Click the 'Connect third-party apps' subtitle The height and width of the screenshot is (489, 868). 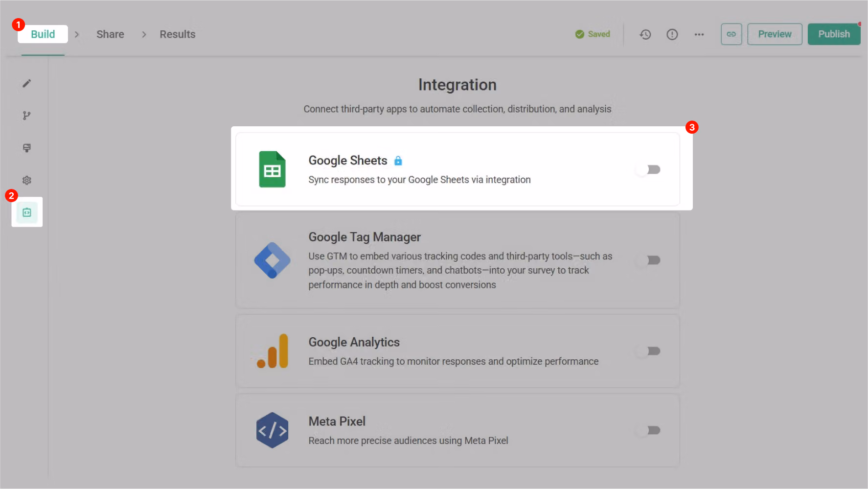tap(457, 109)
